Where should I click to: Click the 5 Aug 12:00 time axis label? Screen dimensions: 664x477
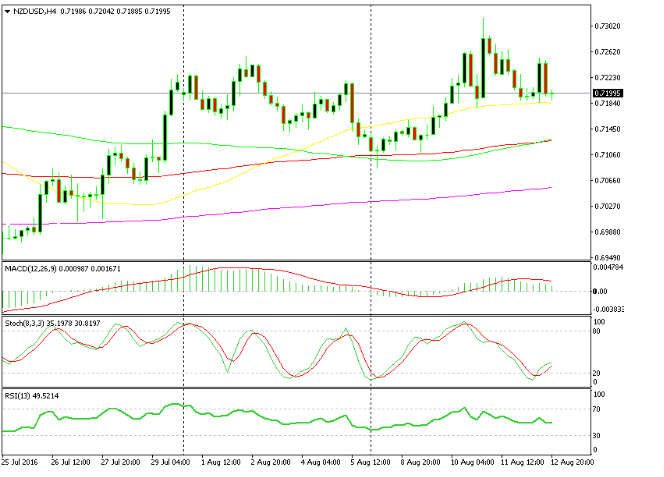pos(371,462)
